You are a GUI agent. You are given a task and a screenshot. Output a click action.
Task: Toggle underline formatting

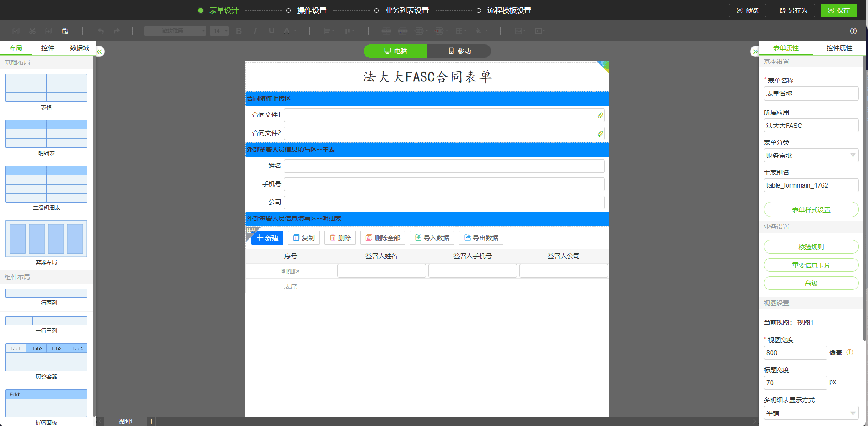pos(272,31)
